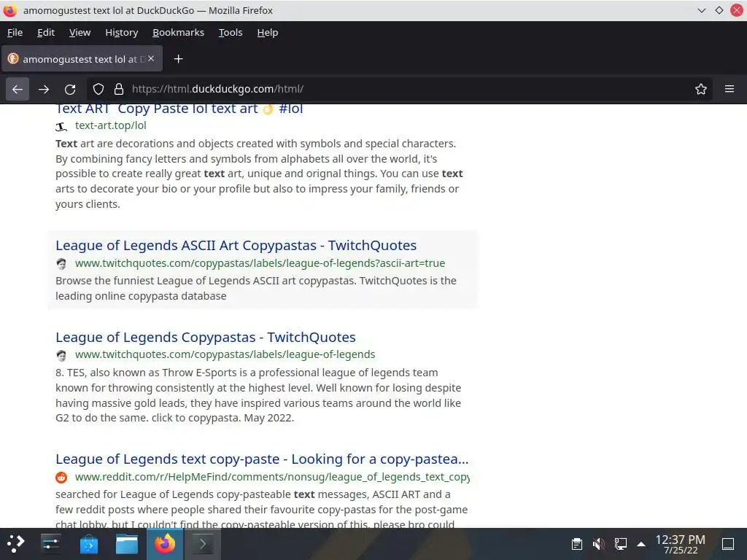Viewport: 747px width, 560px height.
Task: Click the twitchquotes labels/league-of-legends URL
Action: [x=225, y=355]
